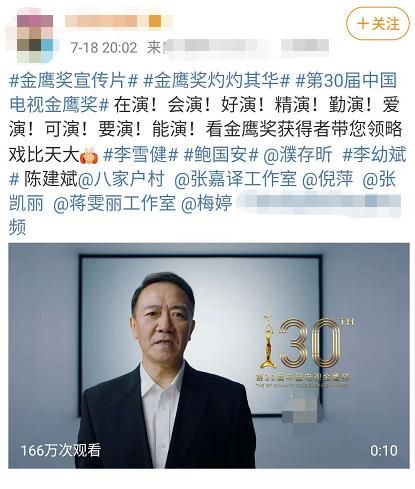Visit @八家户村 mentioned profile

click(121, 180)
